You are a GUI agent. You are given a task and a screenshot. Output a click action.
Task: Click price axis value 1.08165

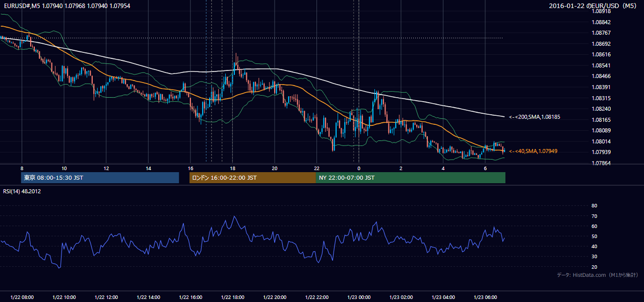pyautogui.click(x=601, y=120)
